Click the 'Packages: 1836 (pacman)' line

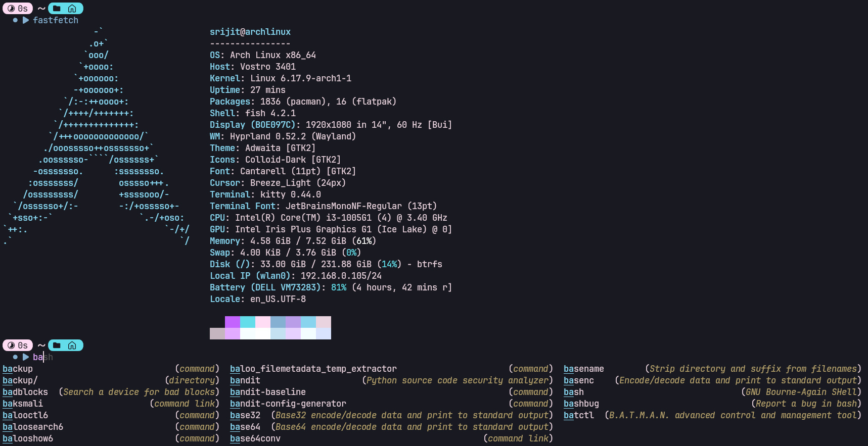pos(303,102)
